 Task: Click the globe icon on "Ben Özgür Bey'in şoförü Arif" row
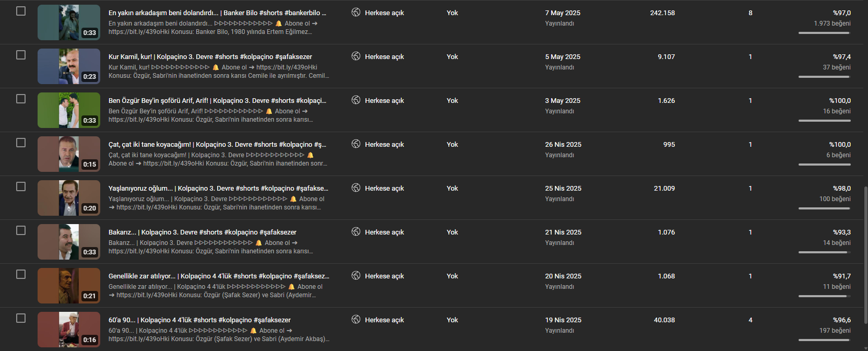click(x=356, y=100)
